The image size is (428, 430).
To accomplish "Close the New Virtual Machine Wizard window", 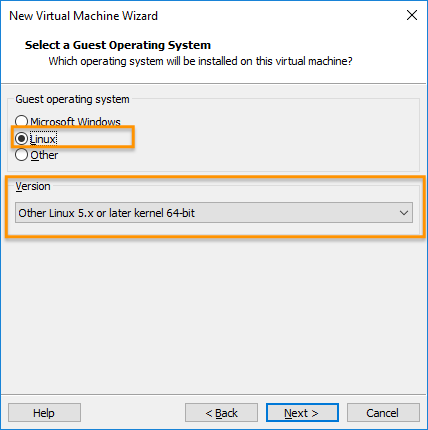I will tap(412, 15).
